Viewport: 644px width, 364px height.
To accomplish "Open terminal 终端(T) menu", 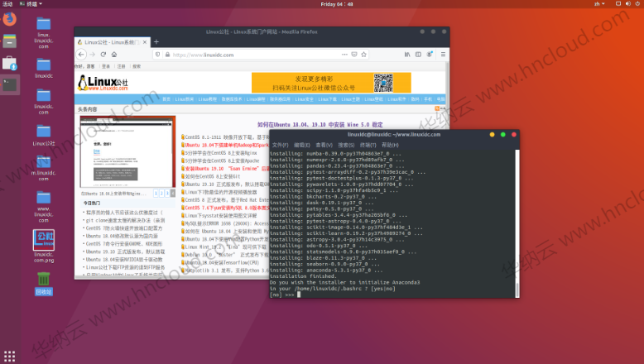I will (x=368, y=145).
